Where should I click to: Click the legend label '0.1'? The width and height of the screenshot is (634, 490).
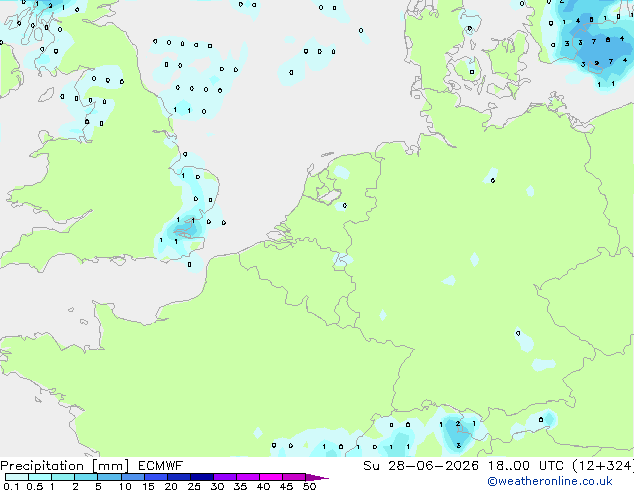(11, 486)
